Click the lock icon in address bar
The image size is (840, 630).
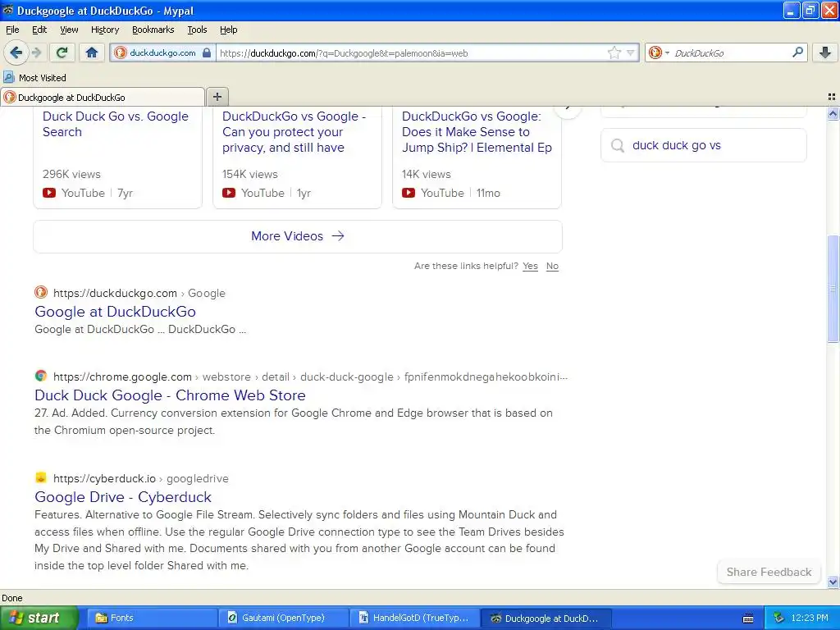206,52
